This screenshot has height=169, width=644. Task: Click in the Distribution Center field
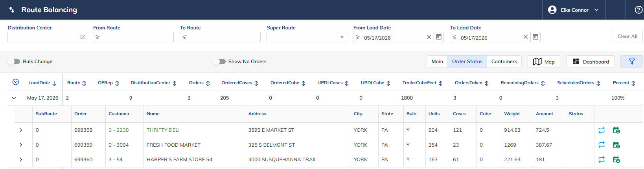[43, 37]
